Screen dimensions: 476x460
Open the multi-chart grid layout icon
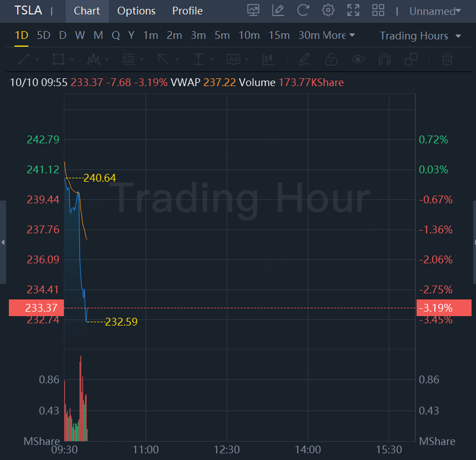pos(378,11)
